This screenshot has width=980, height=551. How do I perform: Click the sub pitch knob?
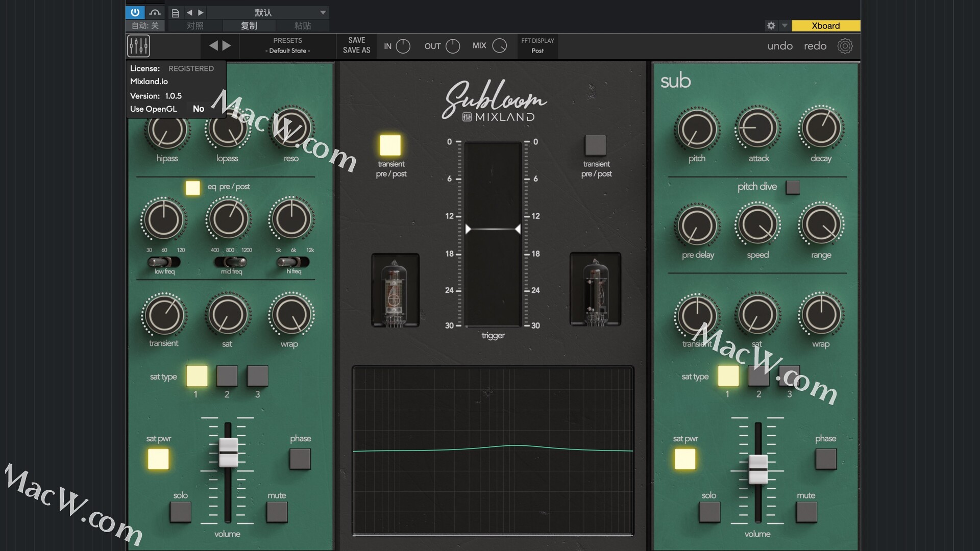click(697, 129)
